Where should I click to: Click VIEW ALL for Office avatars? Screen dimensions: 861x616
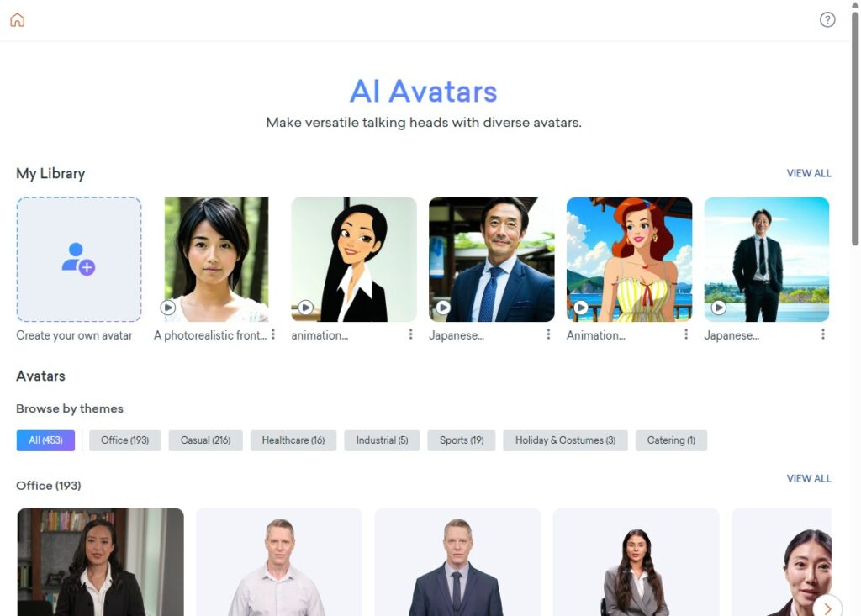[808, 479]
